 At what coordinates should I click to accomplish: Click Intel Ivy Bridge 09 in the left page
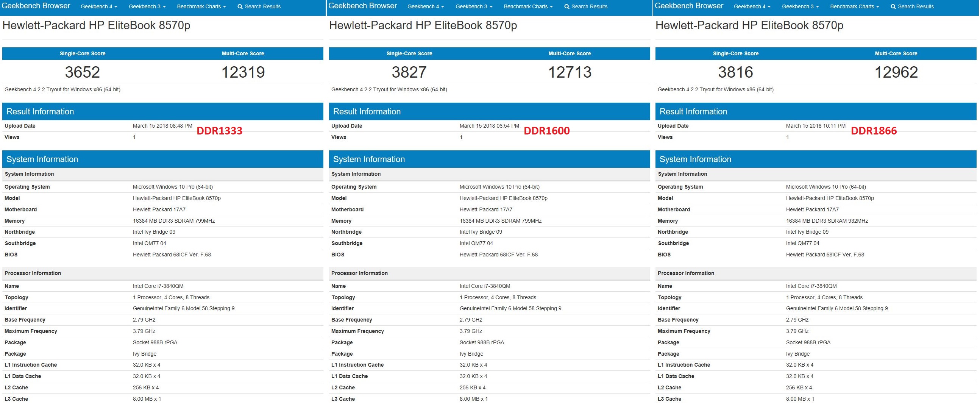coord(154,232)
